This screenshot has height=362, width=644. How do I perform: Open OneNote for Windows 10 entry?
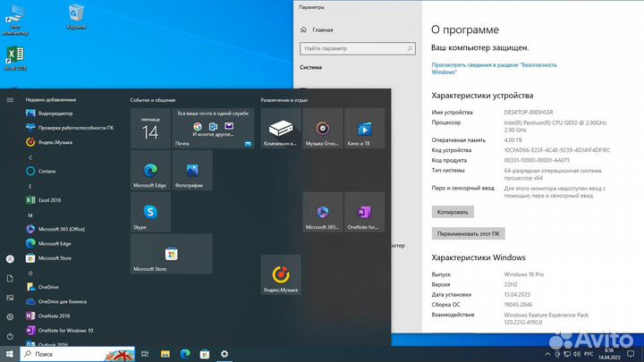[60, 331]
